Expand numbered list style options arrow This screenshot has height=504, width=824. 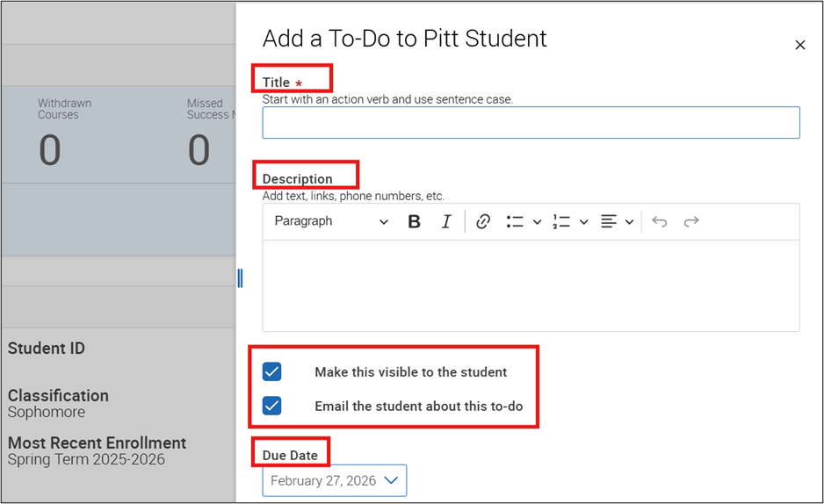[x=583, y=222]
